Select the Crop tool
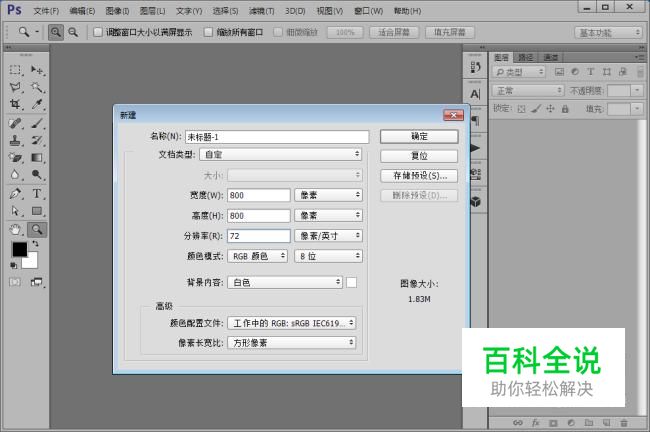Image resolution: width=650 pixels, height=432 pixels. point(15,104)
